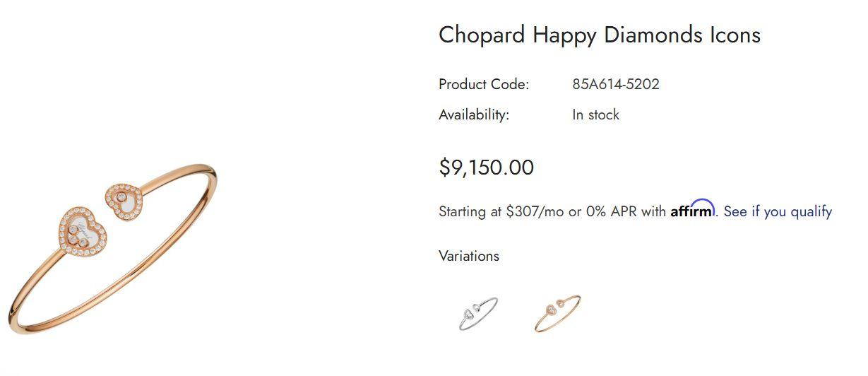The height and width of the screenshot is (376, 868).
Task: Click the "Variations" heading
Action: (468, 256)
